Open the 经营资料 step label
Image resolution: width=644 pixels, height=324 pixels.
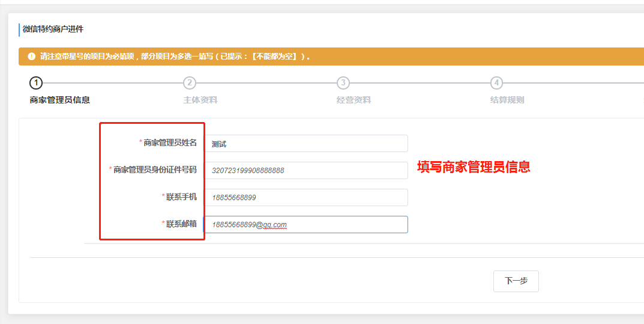coord(354,100)
